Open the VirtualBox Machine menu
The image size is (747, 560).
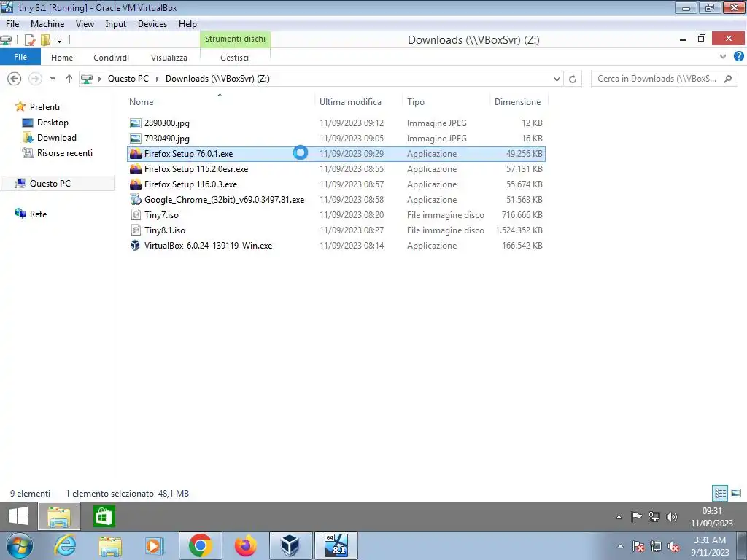tap(47, 24)
